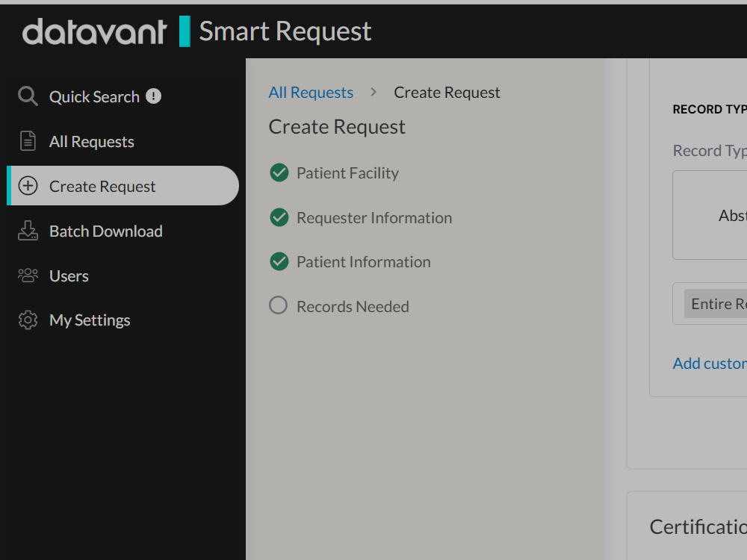Click the Batch Download tray icon

pyautogui.click(x=28, y=231)
